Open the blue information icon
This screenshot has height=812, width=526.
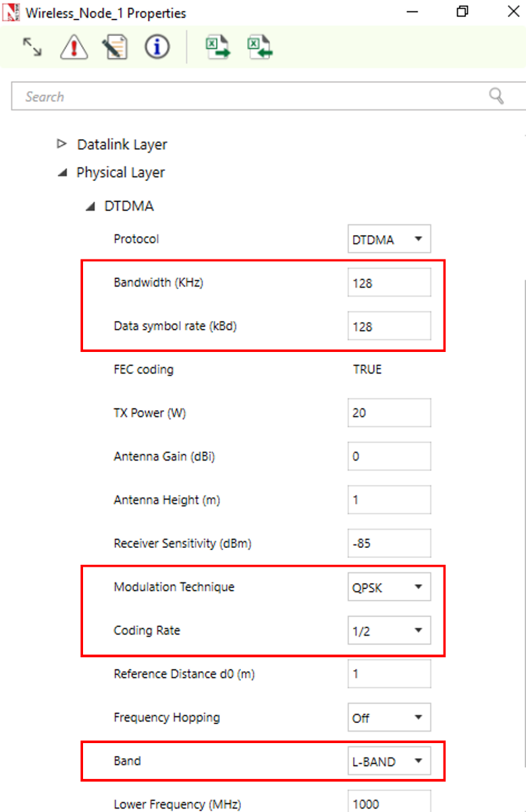[157, 47]
